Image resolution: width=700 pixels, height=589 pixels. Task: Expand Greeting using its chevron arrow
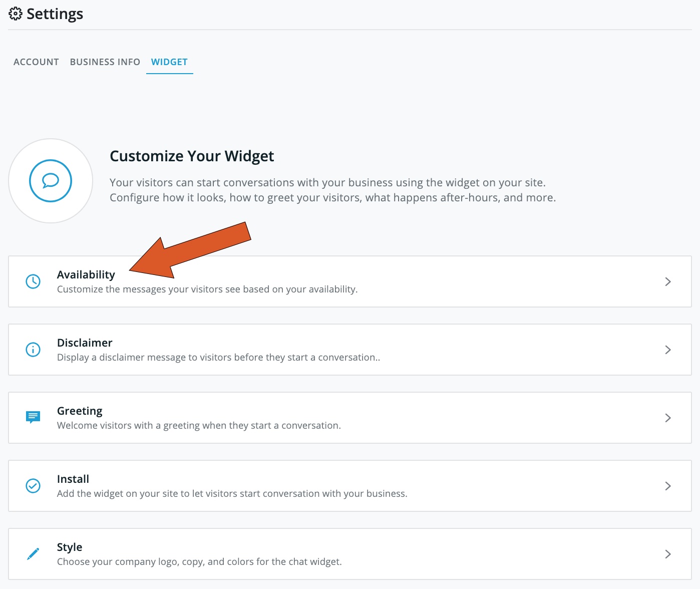pos(668,418)
